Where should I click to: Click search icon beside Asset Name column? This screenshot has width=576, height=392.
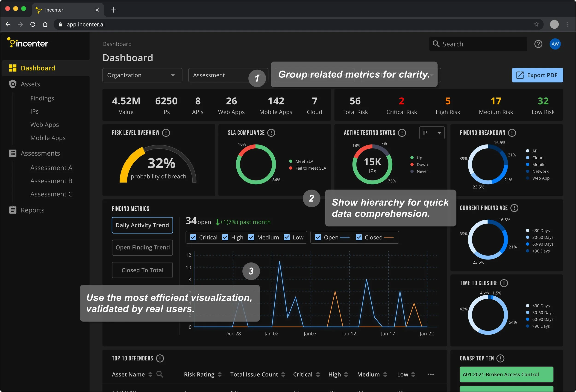pos(160,374)
